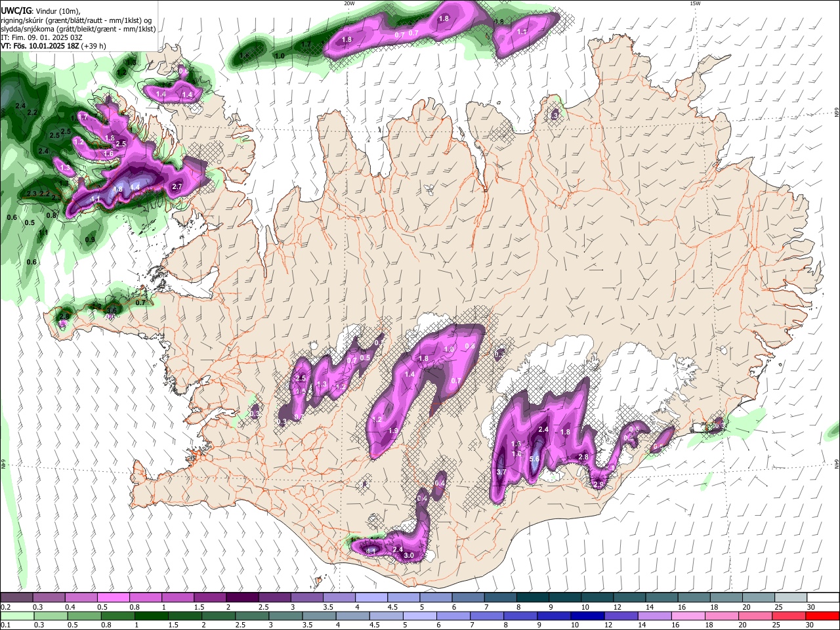The image size is (840, 630).
Task: Select the 'slydda/snjókoma' description line
Action: pyautogui.click(x=78, y=30)
